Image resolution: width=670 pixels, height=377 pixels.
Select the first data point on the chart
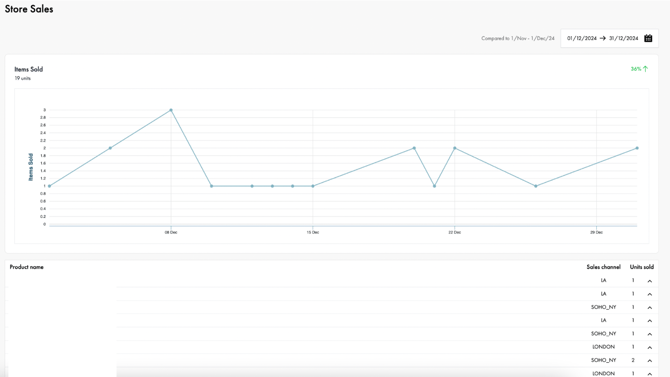(50, 186)
